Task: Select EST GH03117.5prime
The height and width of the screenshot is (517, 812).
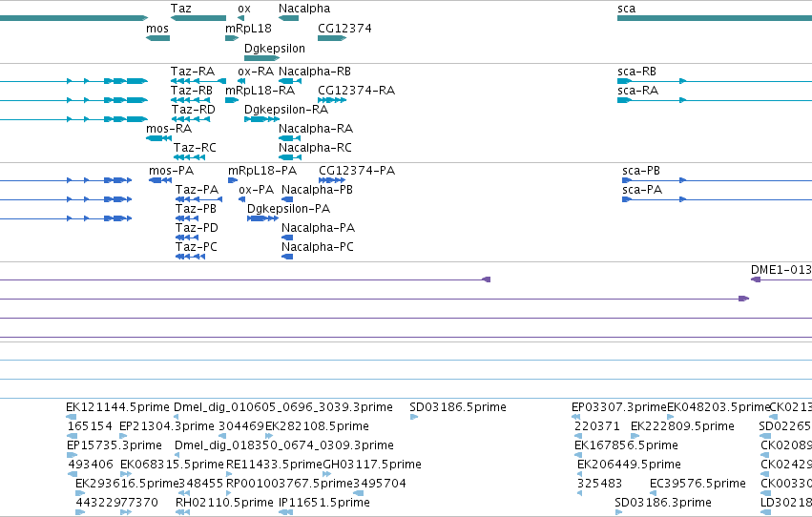Action: coord(328,474)
